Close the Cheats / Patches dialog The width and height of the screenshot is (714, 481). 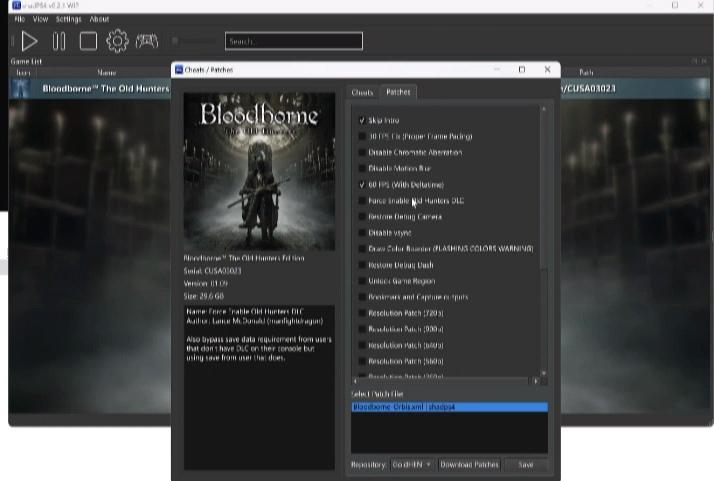547,69
